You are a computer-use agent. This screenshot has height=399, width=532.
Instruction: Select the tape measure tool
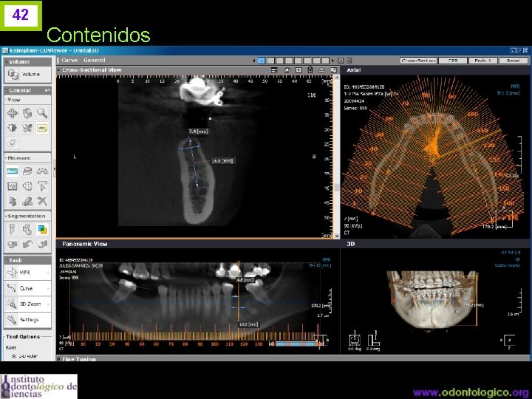tap(27, 171)
